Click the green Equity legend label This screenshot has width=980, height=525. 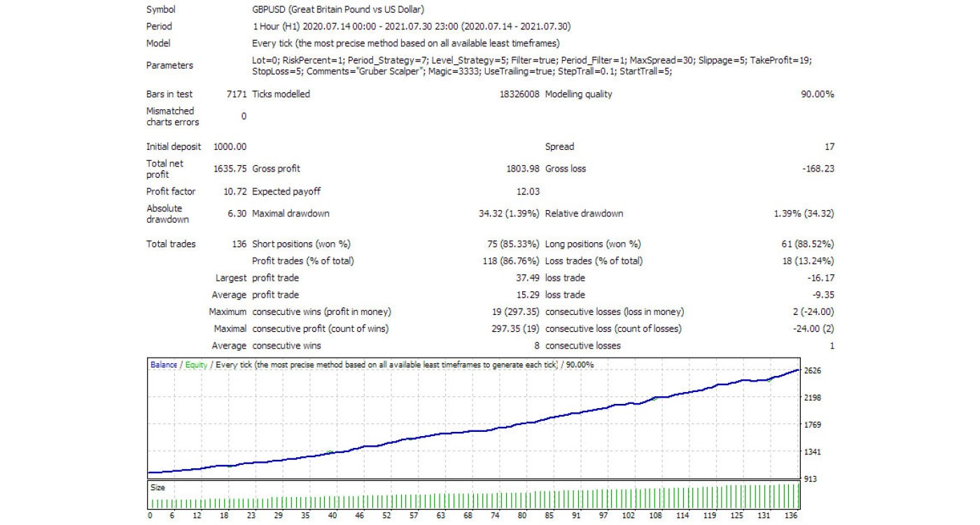tap(196, 365)
